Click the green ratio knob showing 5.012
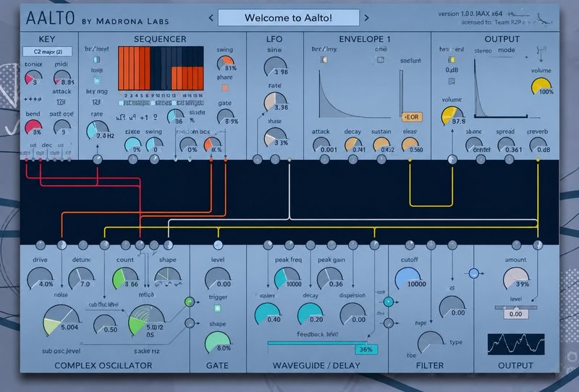 tap(147, 320)
